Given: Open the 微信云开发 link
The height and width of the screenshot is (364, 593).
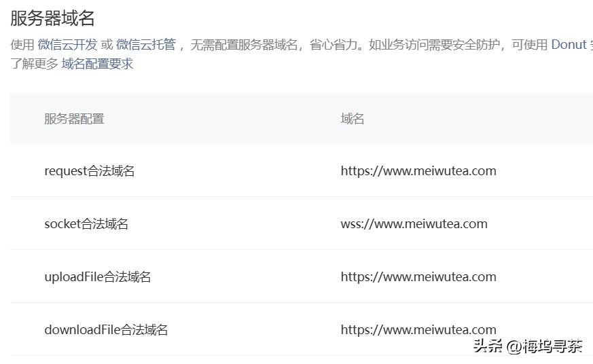Looking at the screenshot, I should tap(67, 45).
